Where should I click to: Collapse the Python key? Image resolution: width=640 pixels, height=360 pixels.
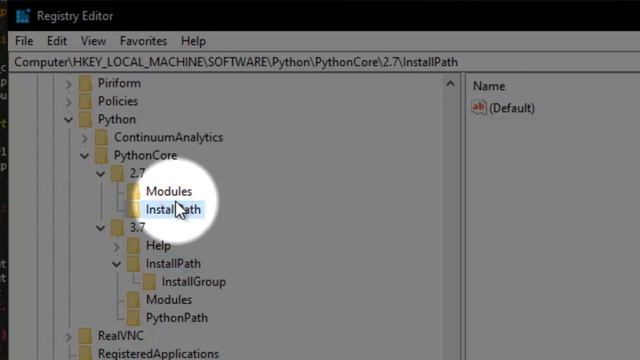click(x=69, y=120)
